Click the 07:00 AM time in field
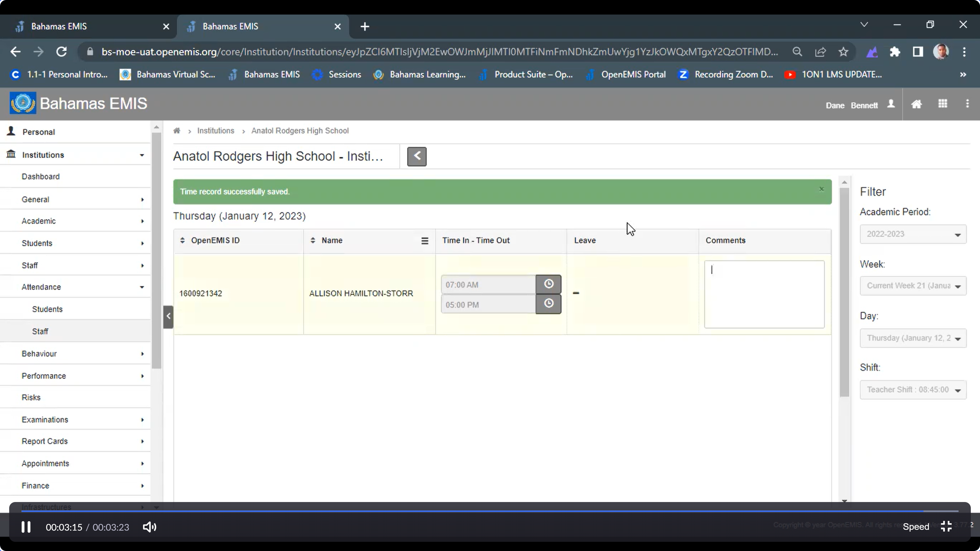The image size is (980, 551). tap(488, 284)
